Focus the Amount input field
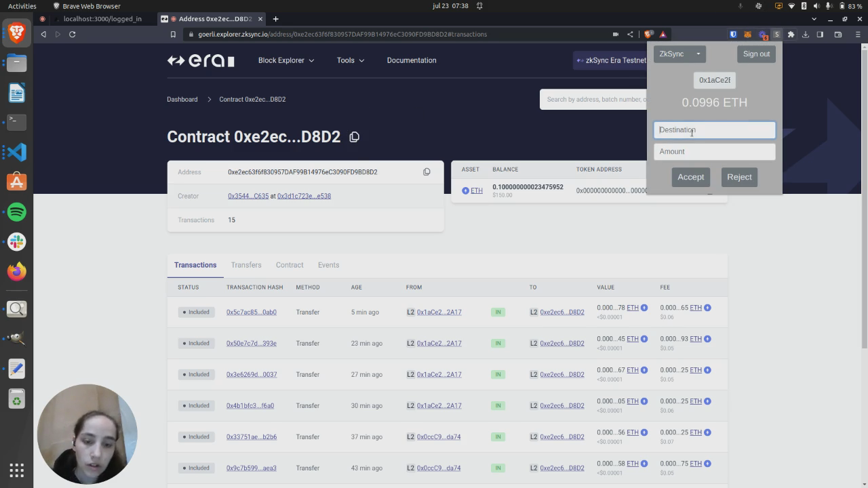Screen dimensions: 868x488 [x=715, y=152]
